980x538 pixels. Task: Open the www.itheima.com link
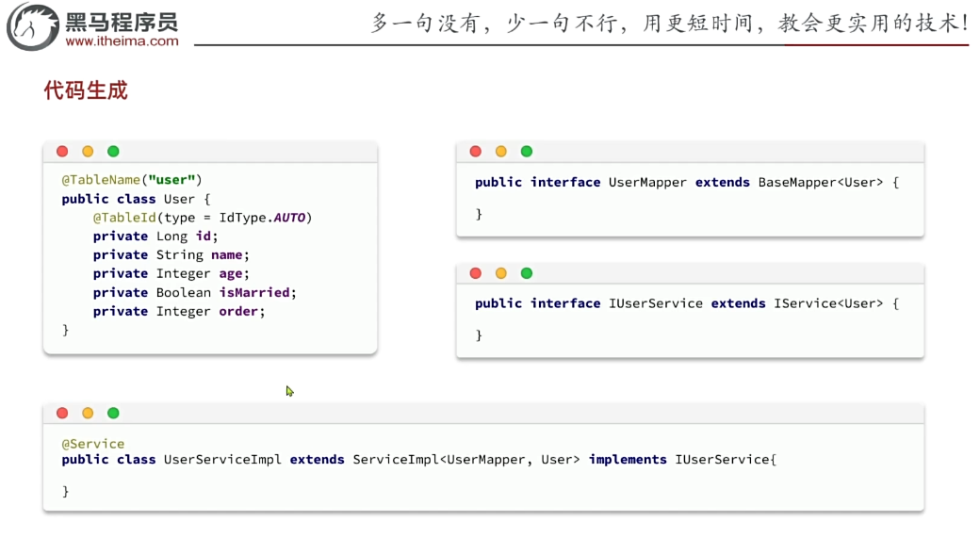coord(122,41)
